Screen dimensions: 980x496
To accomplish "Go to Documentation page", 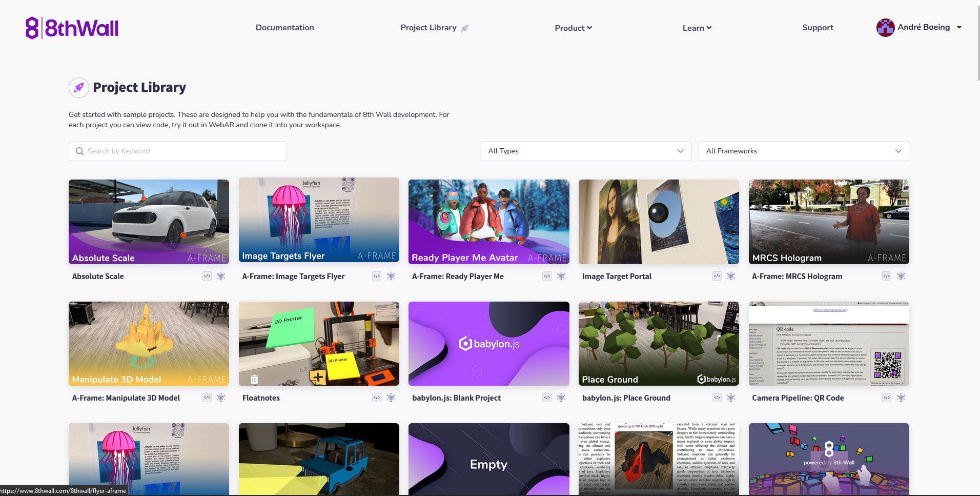I will coord(285,28).
